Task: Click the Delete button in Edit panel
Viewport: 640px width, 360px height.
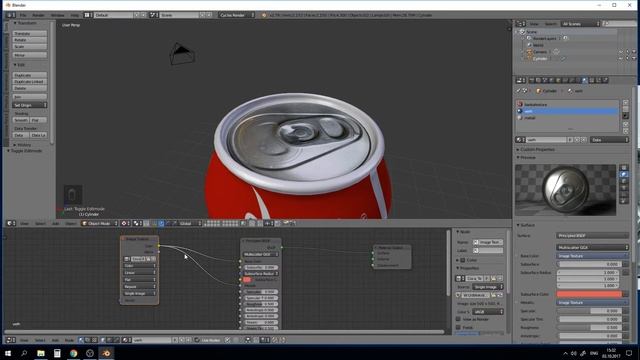Action: [29, 88]
